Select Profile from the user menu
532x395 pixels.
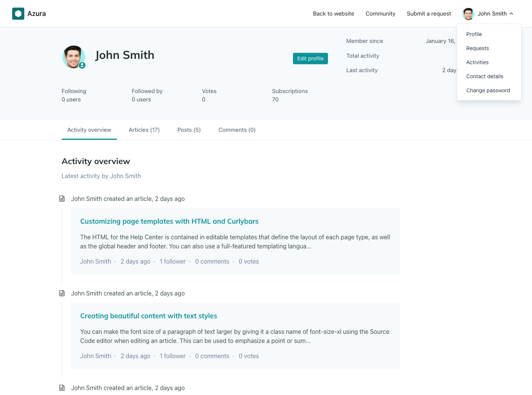[474, 34]
